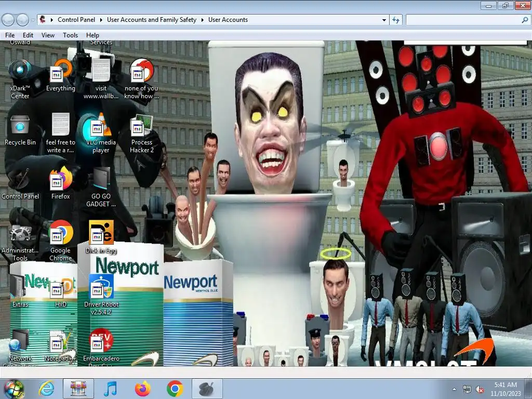Click the Forward navigation button
This screenshot has height=399, width=532.
tap(23, 20)
